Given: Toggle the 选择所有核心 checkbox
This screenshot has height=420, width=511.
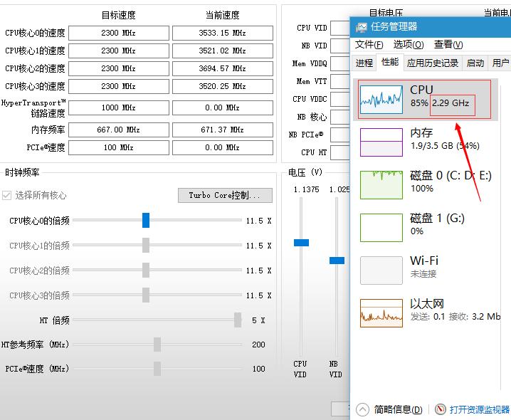Looking at the screenshot, I should coord(6,195).
